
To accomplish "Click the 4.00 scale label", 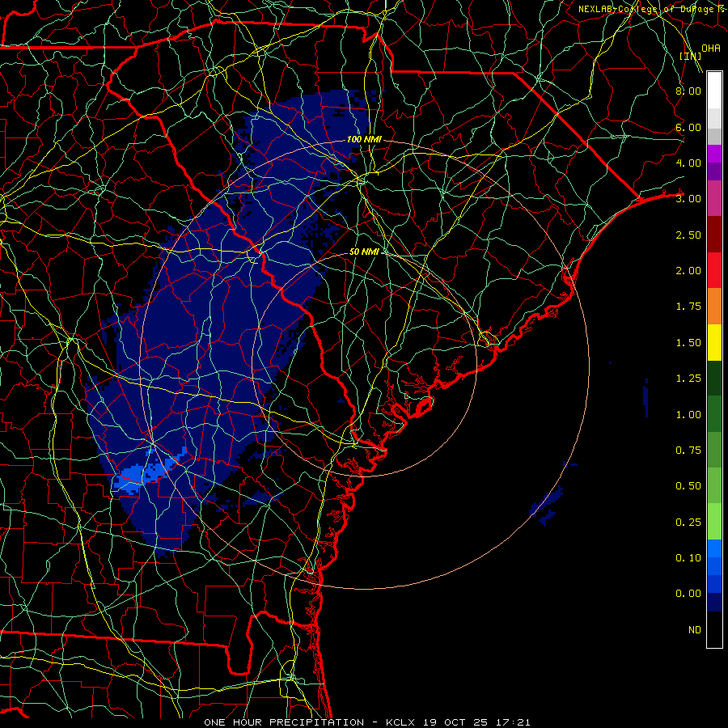I will (688, 163).
